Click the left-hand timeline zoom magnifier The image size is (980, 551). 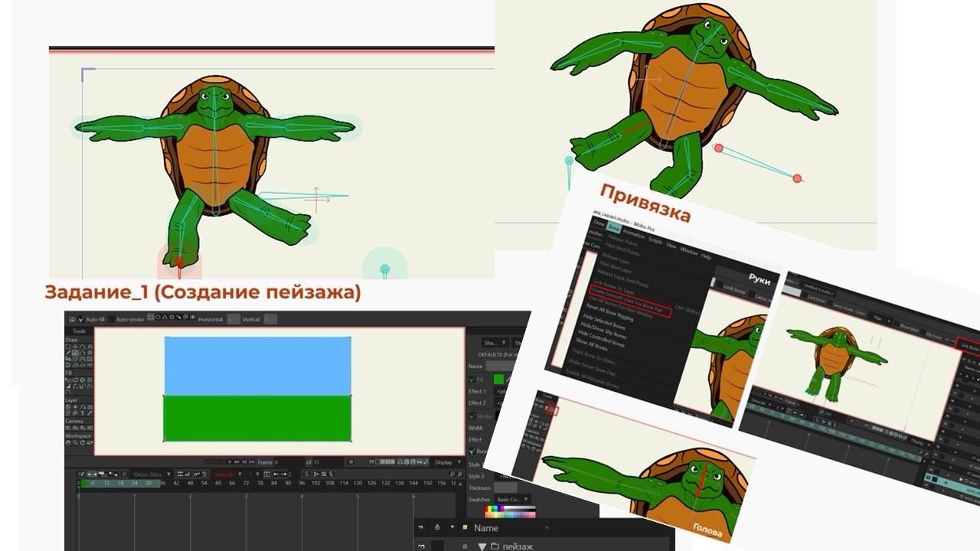click(453, 474)
